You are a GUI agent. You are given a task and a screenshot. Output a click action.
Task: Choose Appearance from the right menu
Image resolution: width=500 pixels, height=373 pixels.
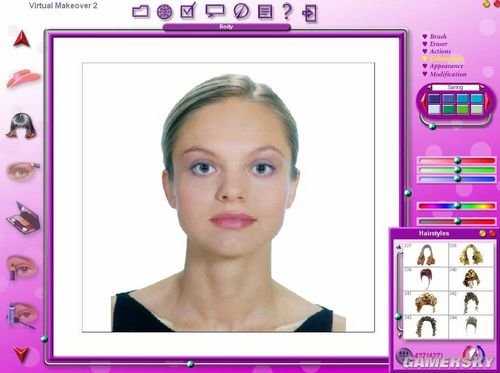click(x=446, y=66)
